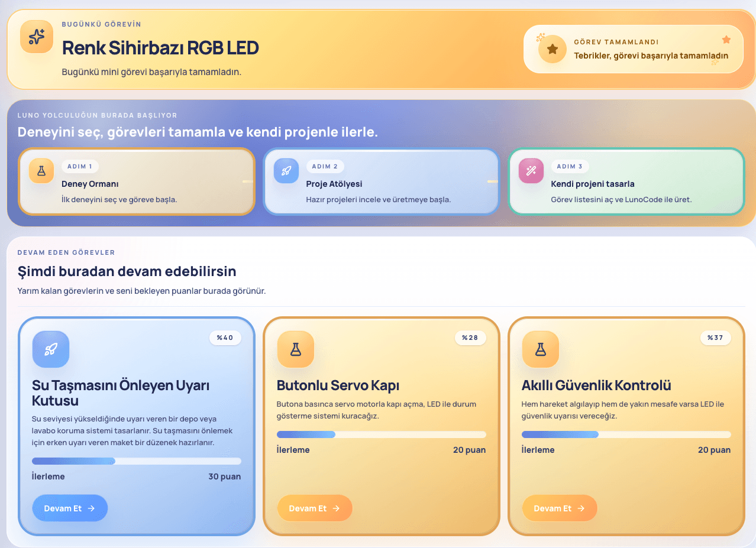This screenshot has height=548, width=756.
Task: Click the Akıllı Güvenlik Kontrolü title
Action: [596, 386]
